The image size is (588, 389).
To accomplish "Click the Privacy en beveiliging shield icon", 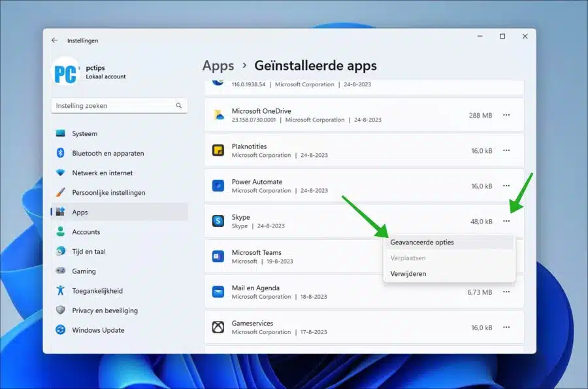I will point(60,310).
